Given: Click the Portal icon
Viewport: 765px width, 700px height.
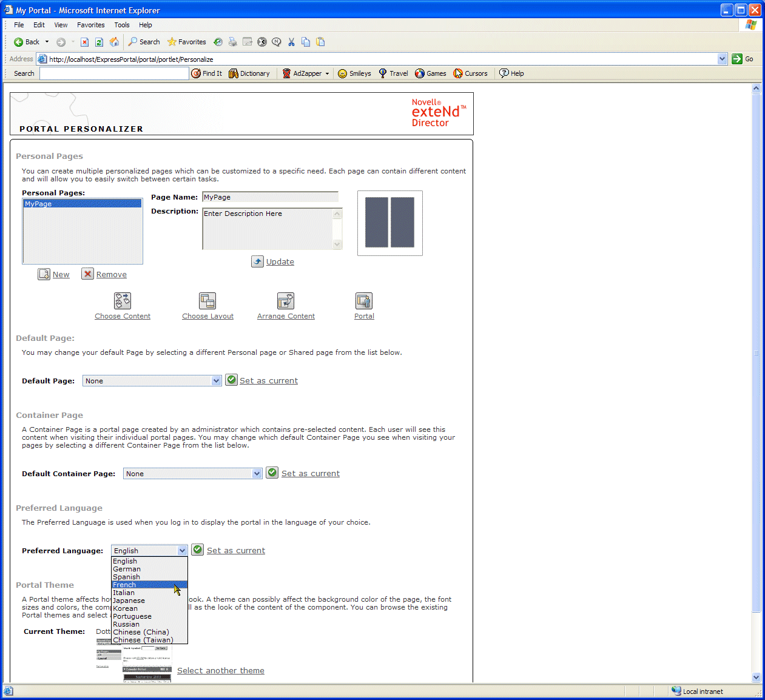Looking at the screenshot, I should point(364,301).
